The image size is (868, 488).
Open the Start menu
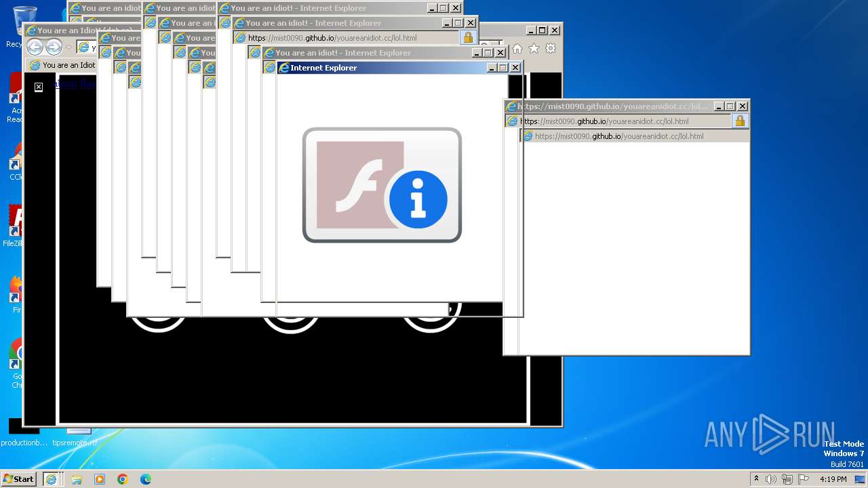click(19, 479)
